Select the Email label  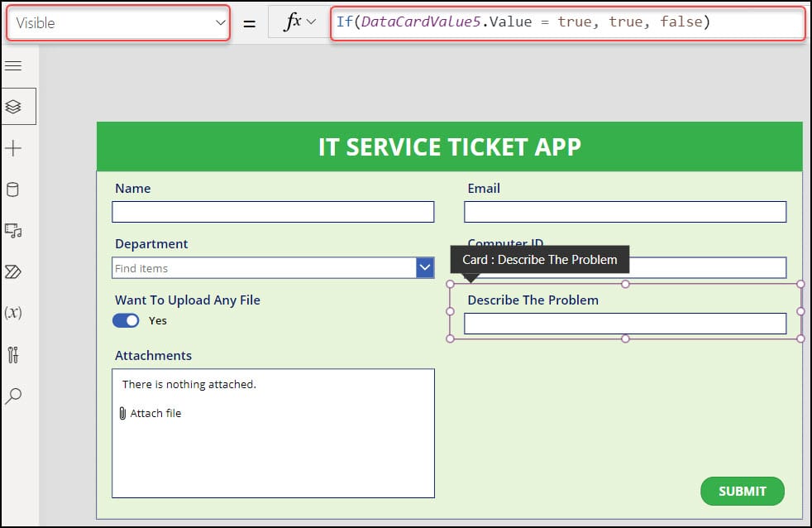[484, 189]
